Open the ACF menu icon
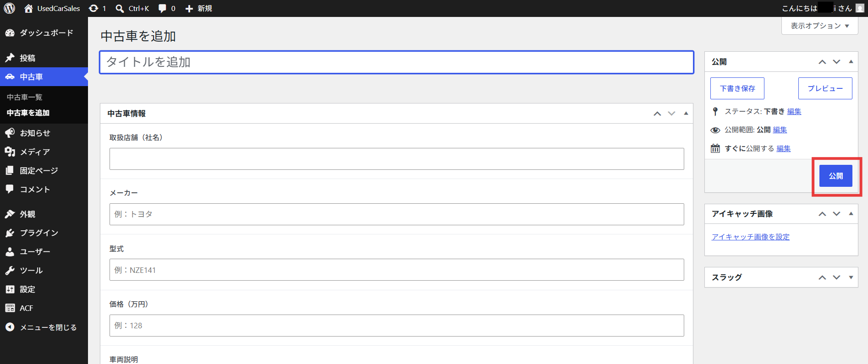The image size is (868, 364). coord(10,308)
